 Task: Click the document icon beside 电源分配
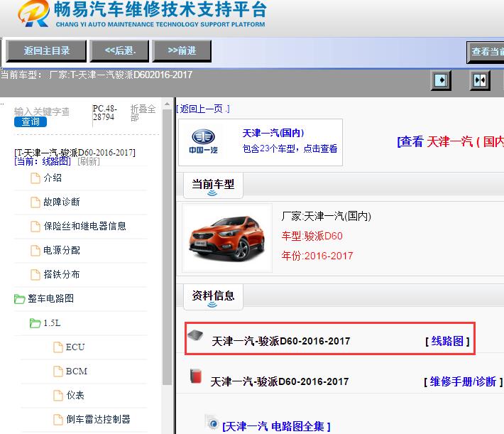(x=35, y=250)
